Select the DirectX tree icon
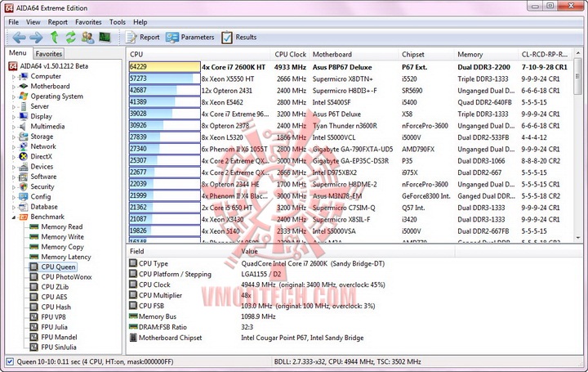 pyautogui.click(x=24, y=156)
